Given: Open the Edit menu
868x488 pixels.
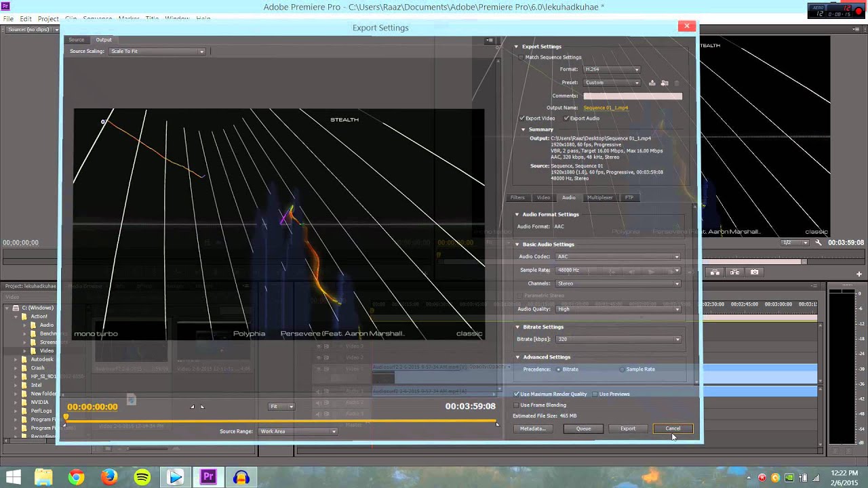Looking at the screenshot, I should (x=26, y=19).
